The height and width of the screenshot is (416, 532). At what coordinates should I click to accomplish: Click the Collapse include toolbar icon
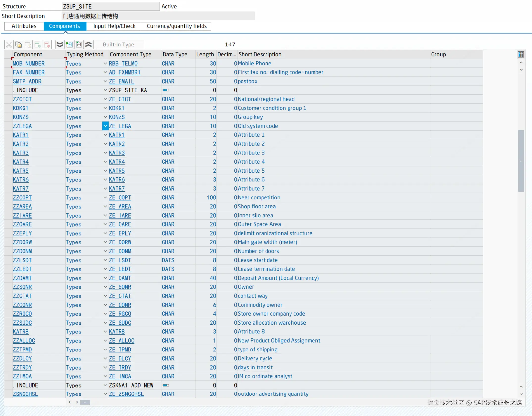(79, 44)
